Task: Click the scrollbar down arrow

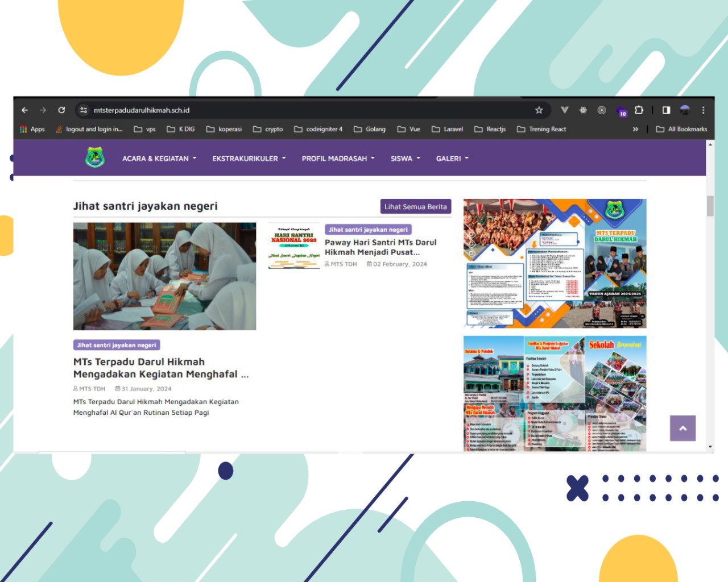Action: [x=710, y=447]
